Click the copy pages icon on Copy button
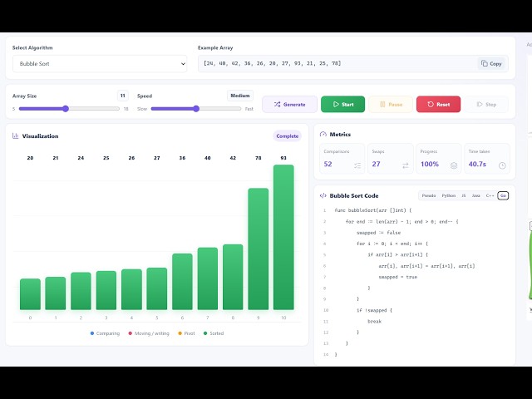The height and width of the screenshot is (399, 532). [484, 63]
